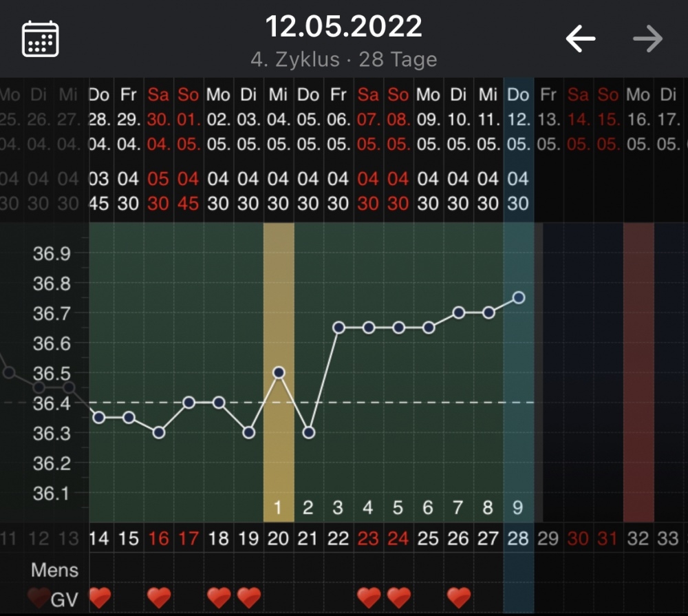This screenshot has width=688, height=616.
Task: Select the Sa 07.05. column header
Action: [369, 119]
